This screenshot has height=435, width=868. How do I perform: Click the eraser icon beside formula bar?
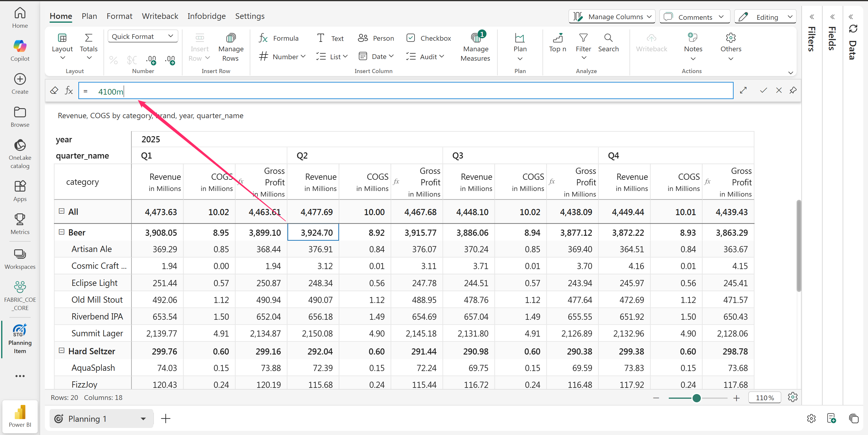coord(54,90)
